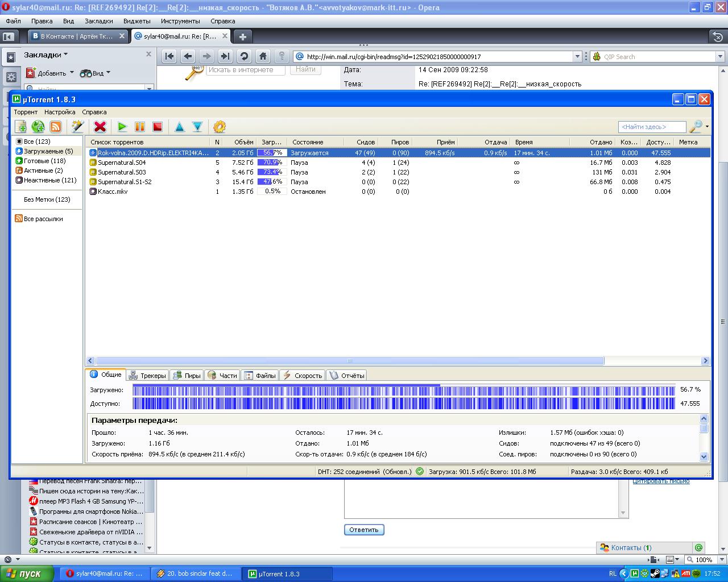Viewport: 728px width, 582px height.
Task: Open µTorrent settings gear icon
Action: pos(220,127)
